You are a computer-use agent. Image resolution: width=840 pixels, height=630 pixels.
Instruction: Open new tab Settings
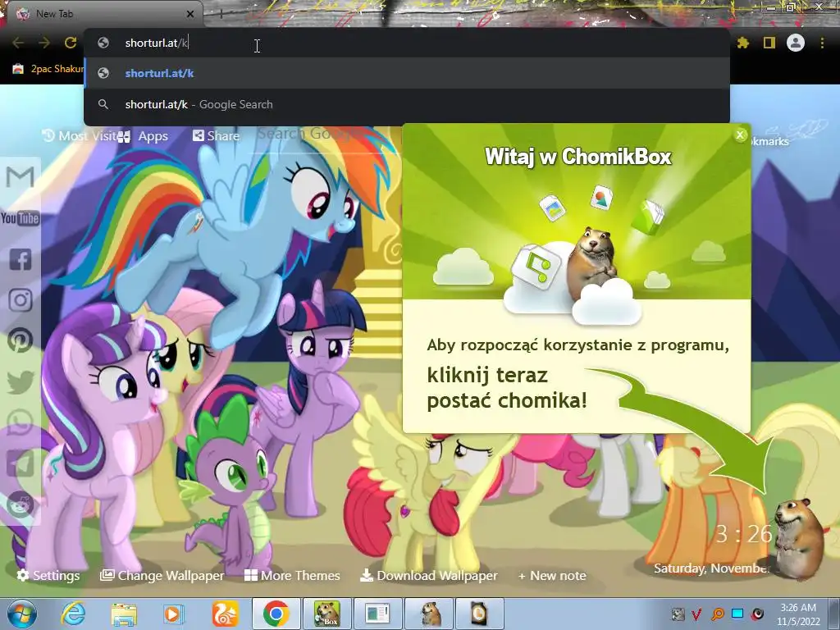pyautogui.click(x=48, y=575)
